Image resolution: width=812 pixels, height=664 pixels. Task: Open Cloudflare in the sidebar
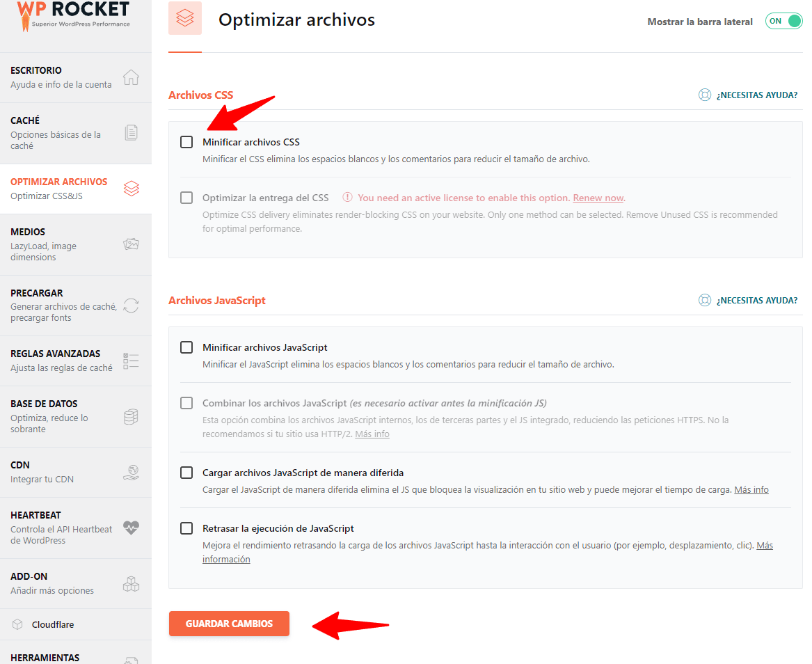click(53, 624)
